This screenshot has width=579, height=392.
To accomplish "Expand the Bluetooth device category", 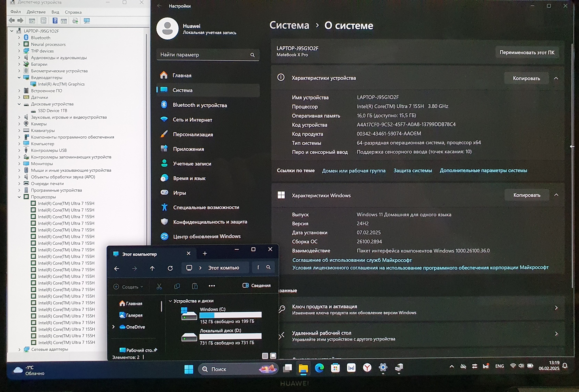I will tap(19, 38).
